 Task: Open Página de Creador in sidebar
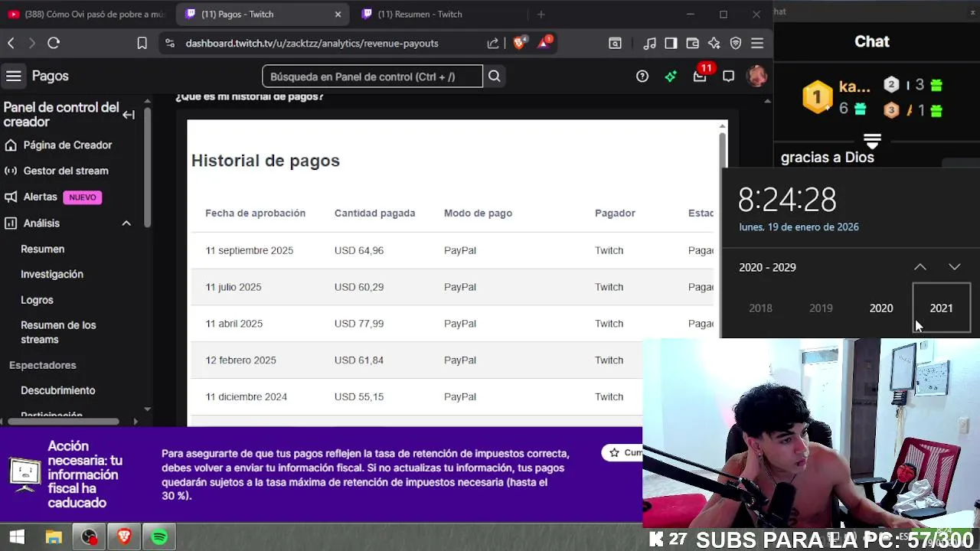click(68, 145)
